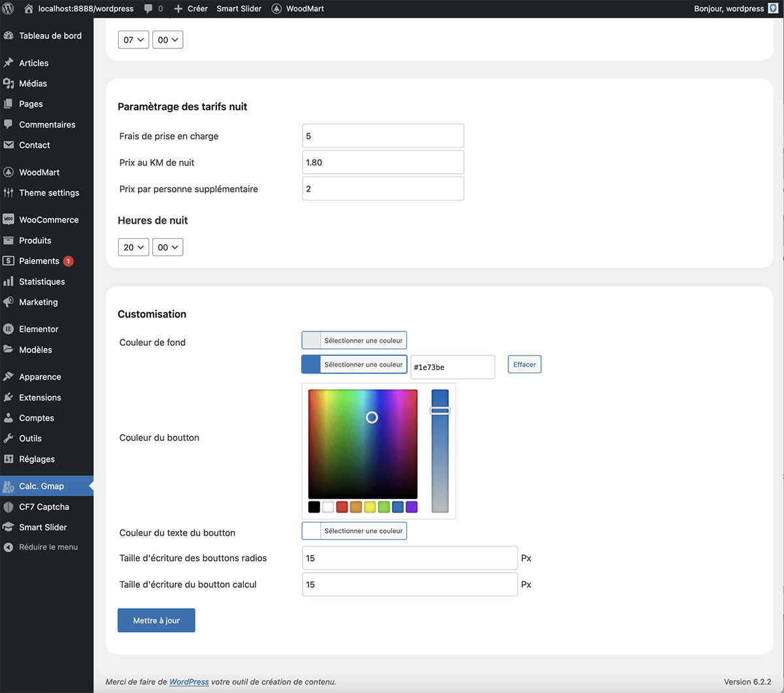Click the Pages icon in sidebar
The width and height of the screenshot is (784, 693).
pos(8,104)
